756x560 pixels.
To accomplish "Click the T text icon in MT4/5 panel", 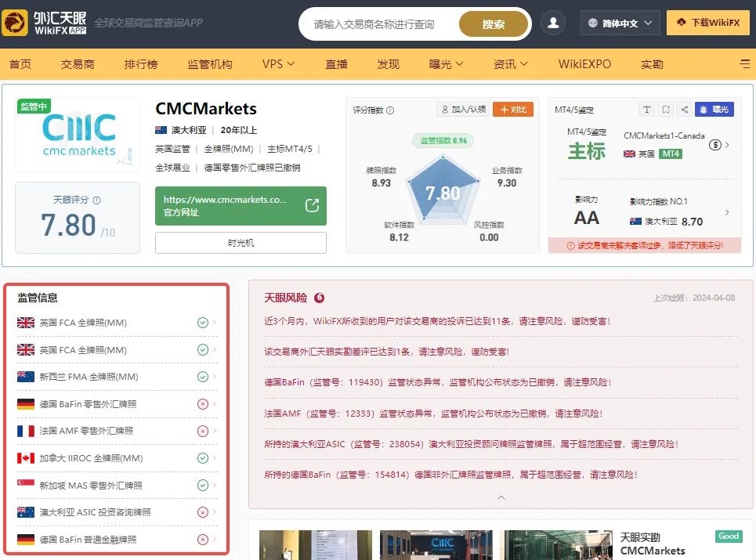I will [x=646, y=110].
